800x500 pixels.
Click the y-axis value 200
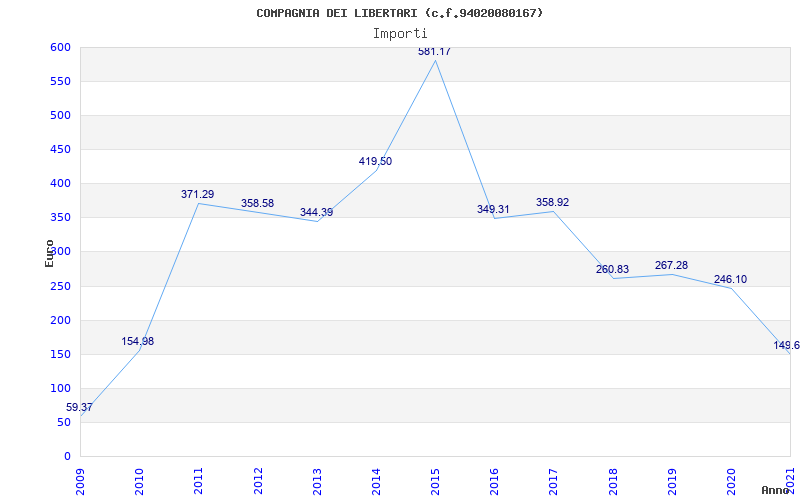[x=60, y=320]
